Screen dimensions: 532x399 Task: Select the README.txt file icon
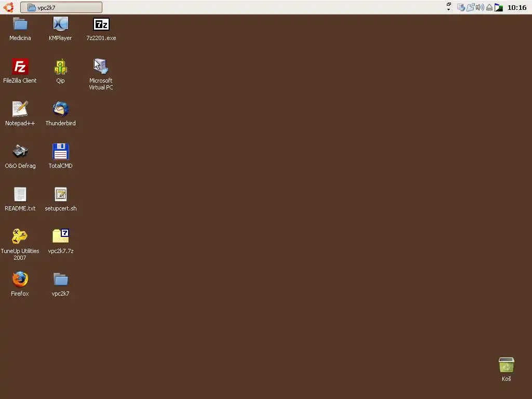[x=20, y=194]
